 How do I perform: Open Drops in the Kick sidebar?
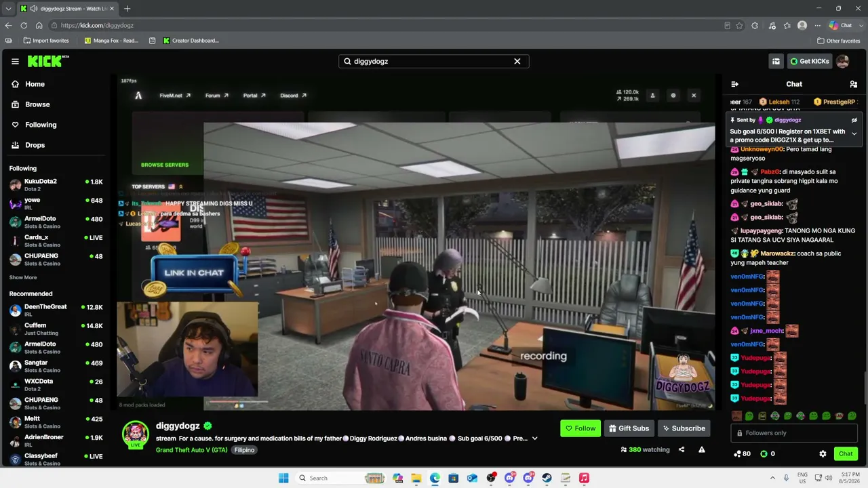tap(35, 145)
